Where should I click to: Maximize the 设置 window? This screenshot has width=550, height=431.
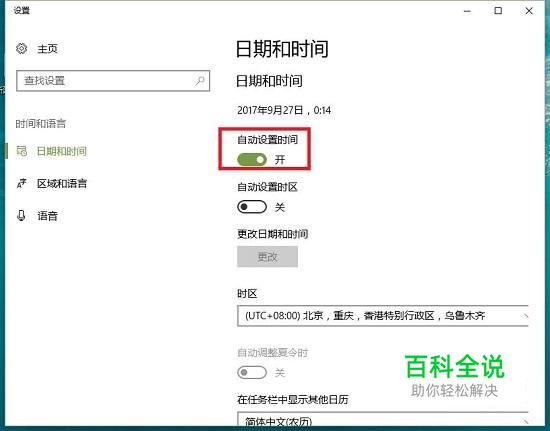[498, 11]
